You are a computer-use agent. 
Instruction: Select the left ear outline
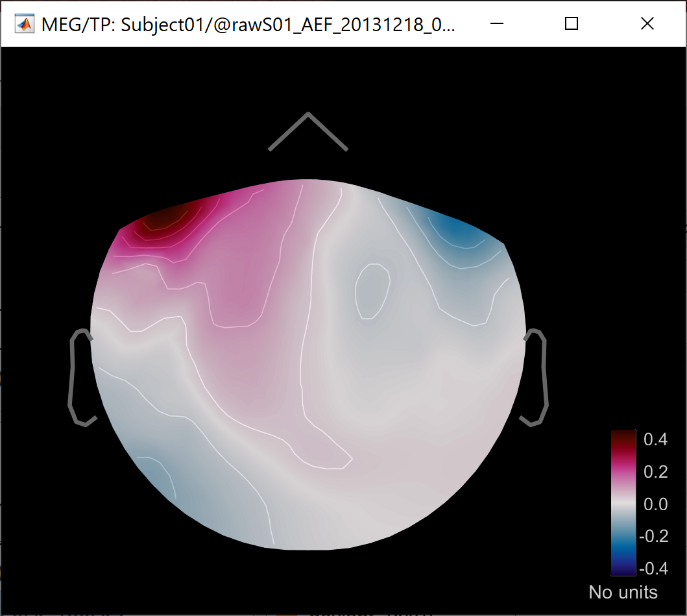(x=75, y=376)
